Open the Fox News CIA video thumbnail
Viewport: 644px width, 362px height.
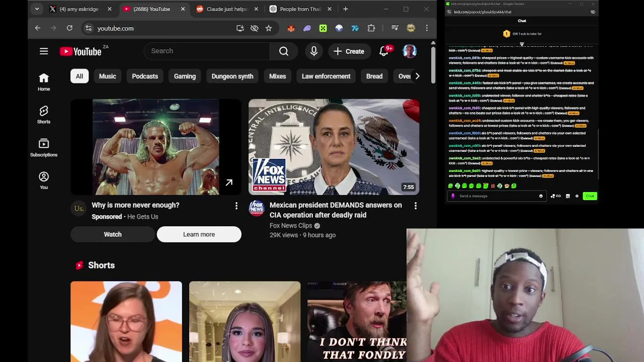tap(334, 147)
